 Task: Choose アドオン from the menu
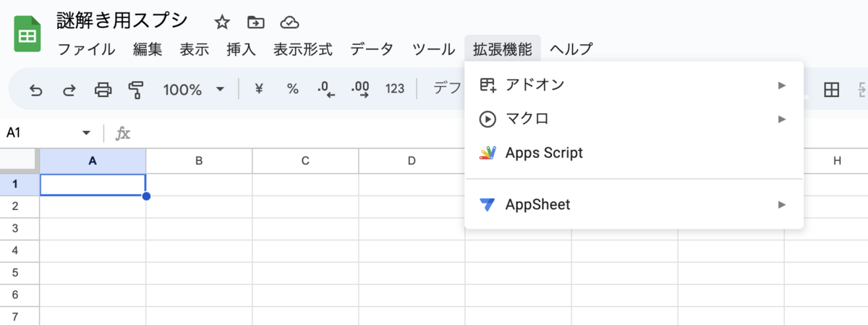coord(634,85)
